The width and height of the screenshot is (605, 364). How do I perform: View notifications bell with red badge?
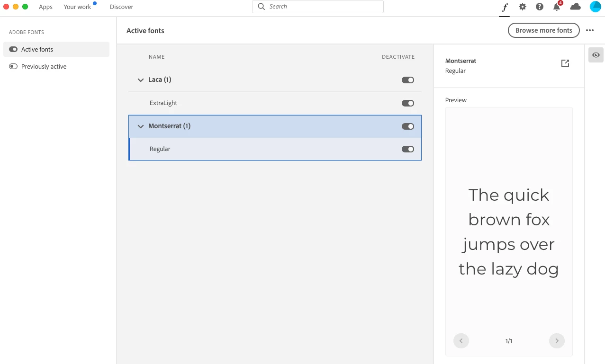pyautogui.click(x=557, y=7)
